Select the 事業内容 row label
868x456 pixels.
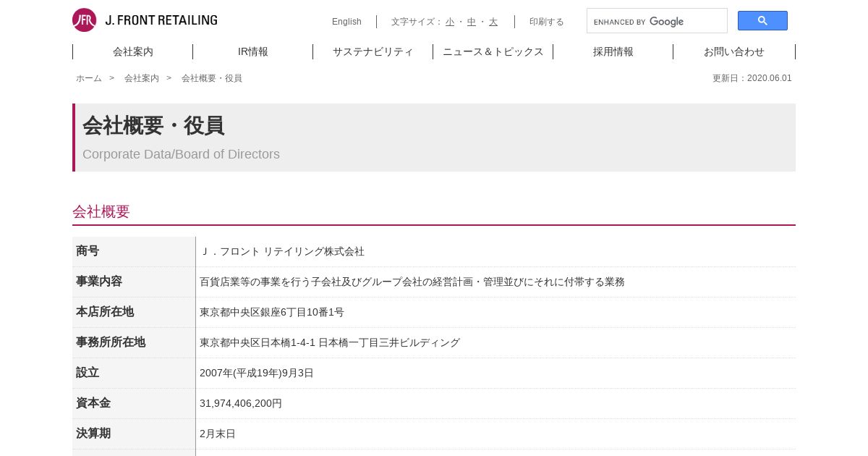point(99,282)
